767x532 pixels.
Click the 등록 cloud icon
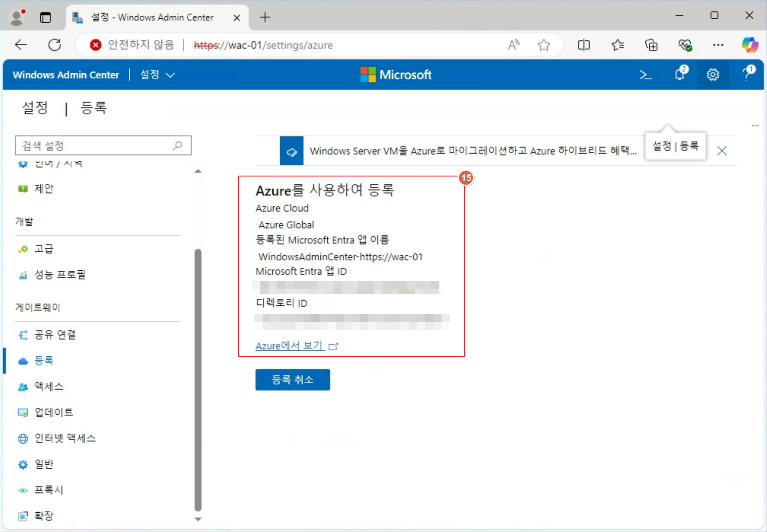[x=23, y=361]
